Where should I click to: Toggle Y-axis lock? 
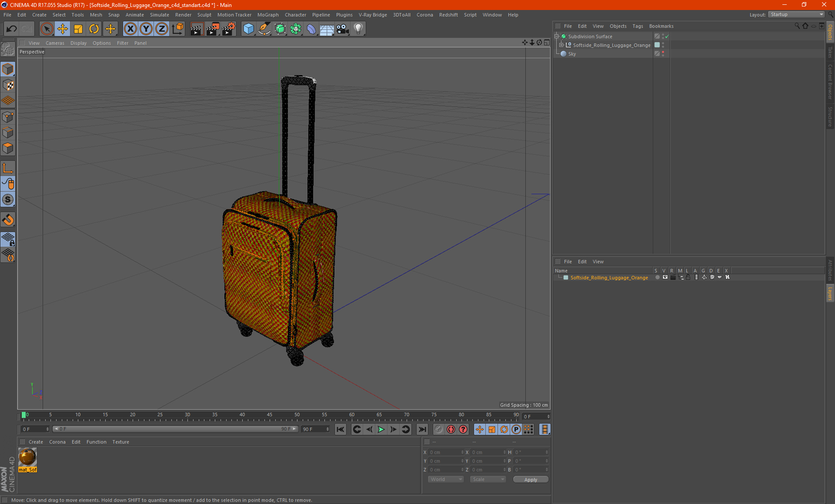click(146, 29)
